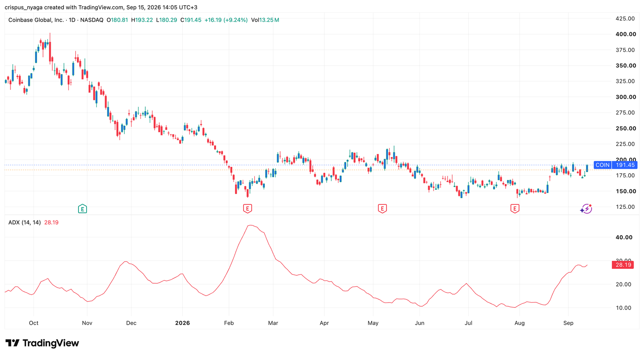Viewport: 644px width, 357px height.
Task: Click the red earnings marker in February
Action: pyautogui.click(x=248, y=209)
